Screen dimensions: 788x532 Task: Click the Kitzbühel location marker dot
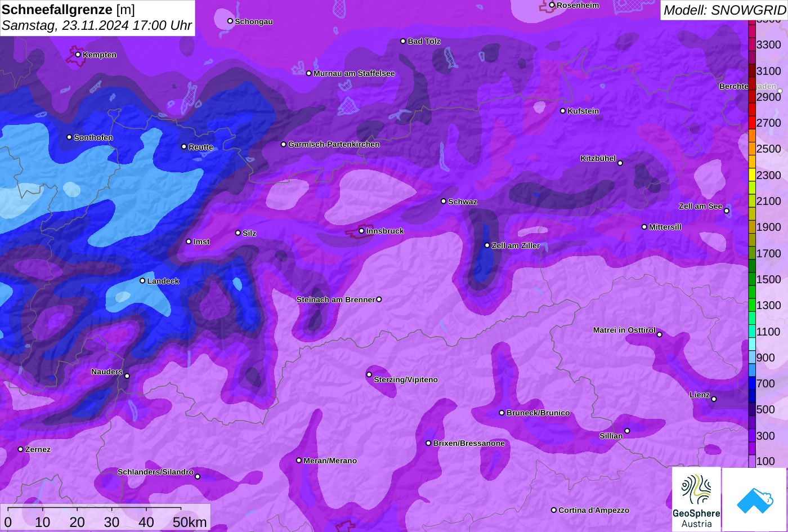(x=620, y=163)
